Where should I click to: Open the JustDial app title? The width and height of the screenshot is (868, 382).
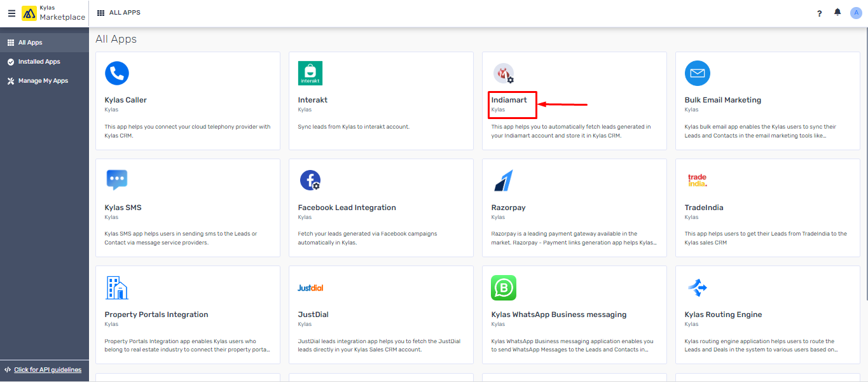(313, 315)
